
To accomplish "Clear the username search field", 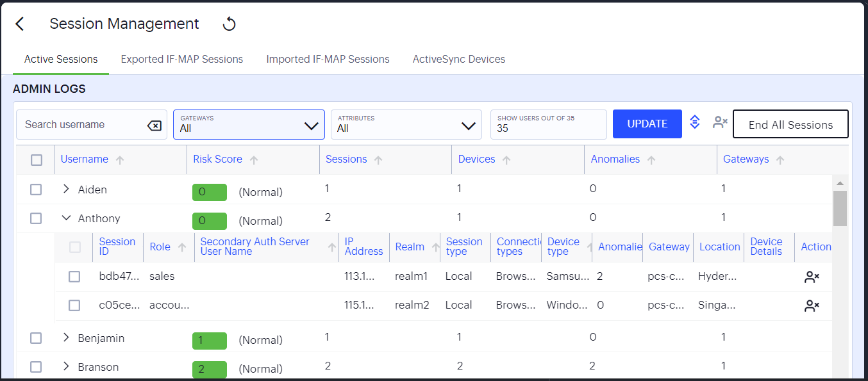I will tap(154, 126).
